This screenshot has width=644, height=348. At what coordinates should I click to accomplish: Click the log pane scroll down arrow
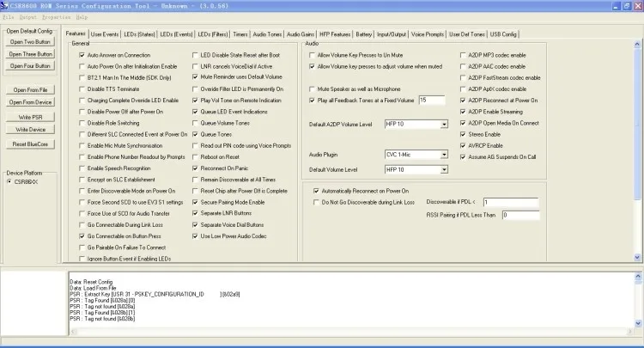pos(638,323)
